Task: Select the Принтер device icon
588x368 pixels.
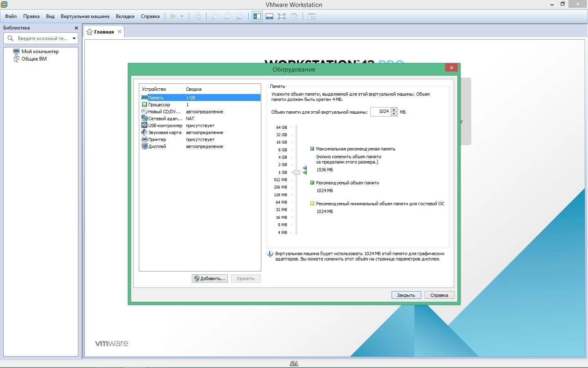Action: click(144, 139)
